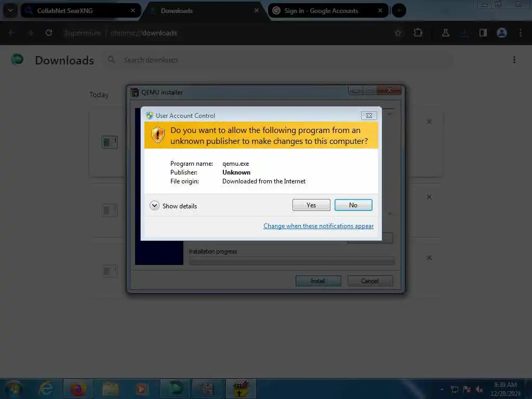The height and width of the screenshot is (399, 532).
Task: Launch Firefox from taskbar
Action: click(x=78, y=389)
